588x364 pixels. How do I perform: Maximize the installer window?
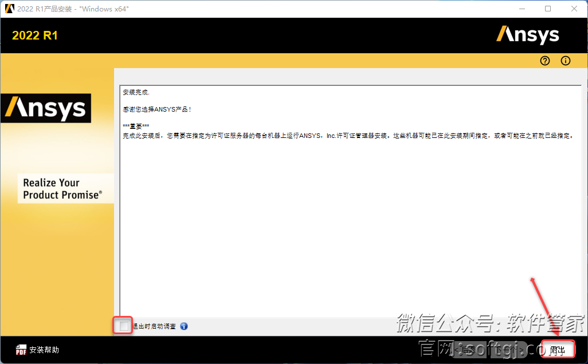548,9
